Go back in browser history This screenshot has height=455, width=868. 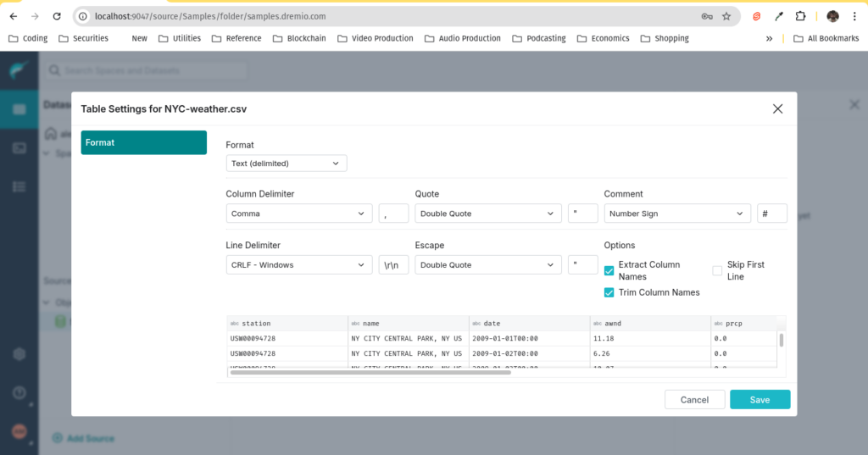tap(14, 16)
